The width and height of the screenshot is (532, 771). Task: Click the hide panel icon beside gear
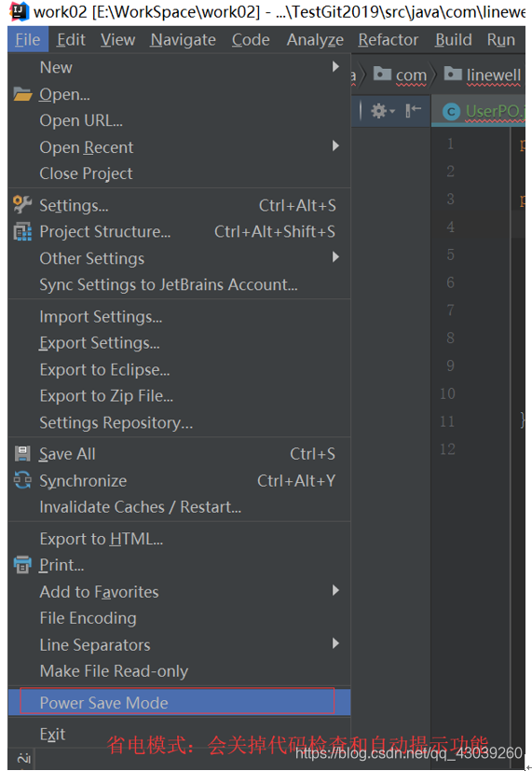413,111
